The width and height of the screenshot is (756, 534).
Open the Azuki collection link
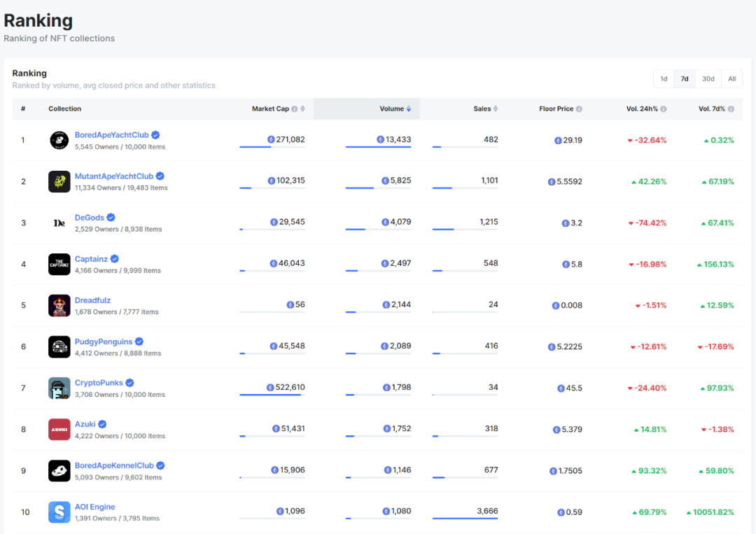(85, 424)
